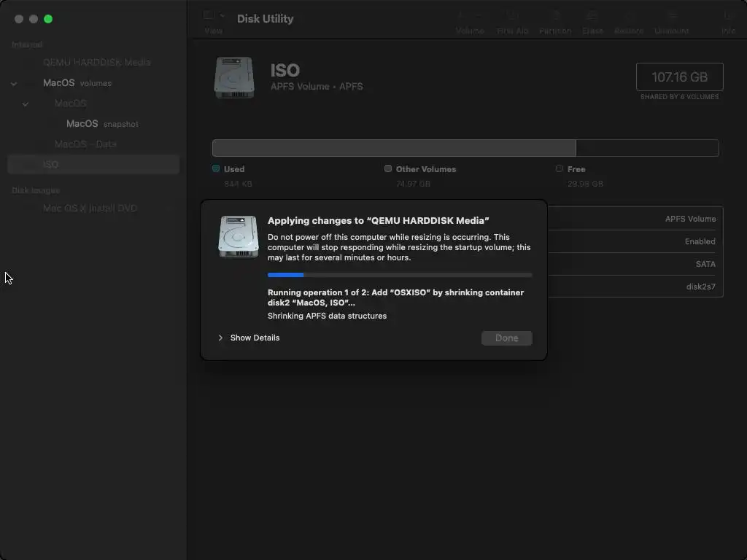
Task: Click the green zoom window button
Action: [x=48, y=19]
